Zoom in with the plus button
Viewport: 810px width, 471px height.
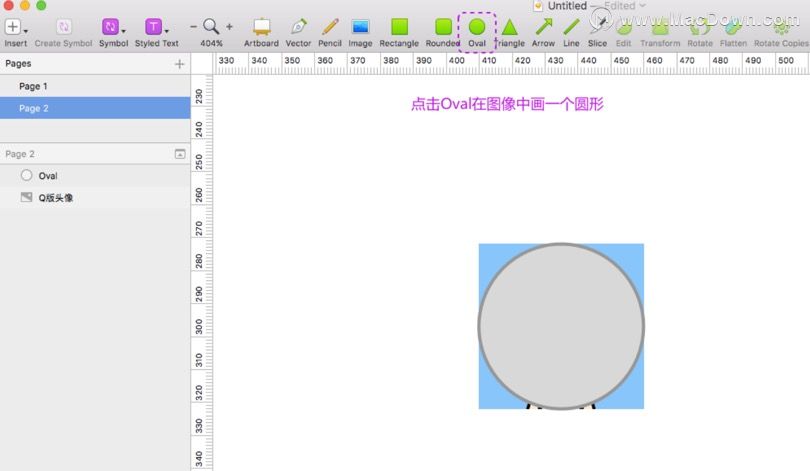pyautogui.click(x=229, y=26)
